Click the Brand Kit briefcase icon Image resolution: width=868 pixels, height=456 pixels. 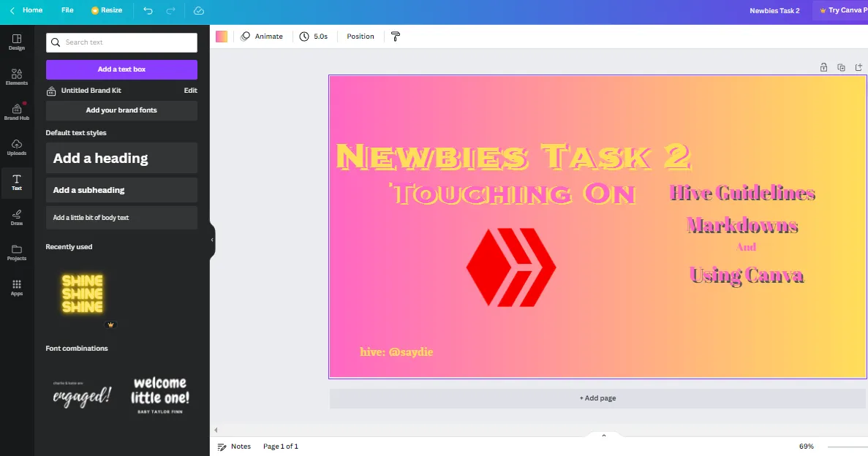click(51, 91)
